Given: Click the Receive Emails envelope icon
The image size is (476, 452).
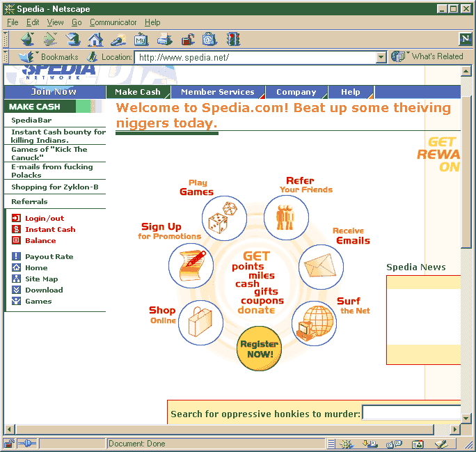Looking at the screenshot, I should click(321, 267).
